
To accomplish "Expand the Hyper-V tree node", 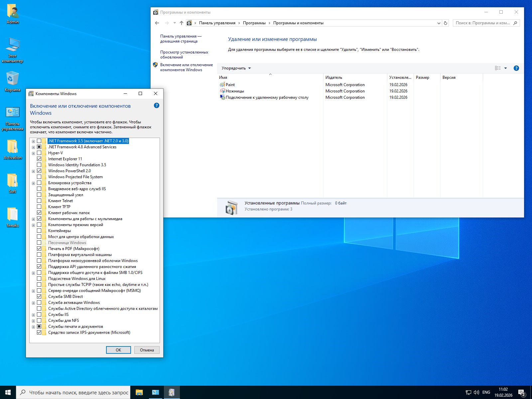I will click(33, 153).
